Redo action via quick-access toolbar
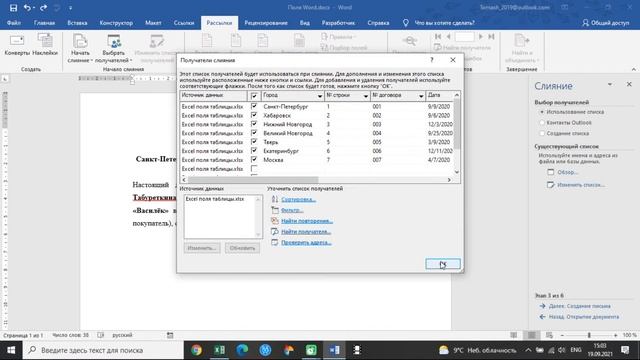Image resolution: width=640 pixels, height=360 pixels. click(x=43, y=7)
